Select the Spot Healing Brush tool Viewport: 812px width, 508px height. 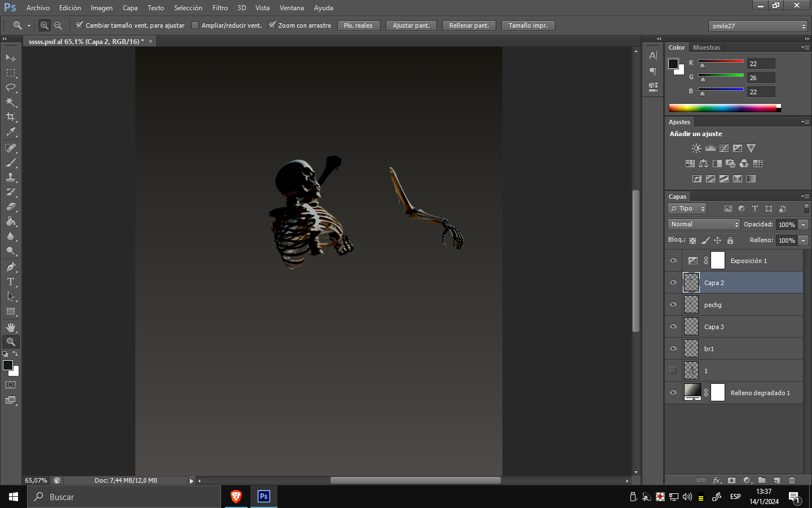coord(11,148)
